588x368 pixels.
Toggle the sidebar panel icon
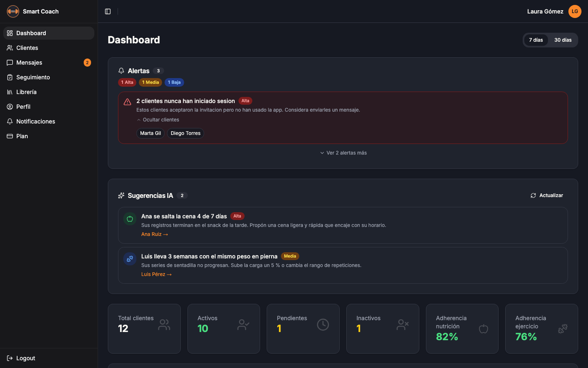coord(108,11)
